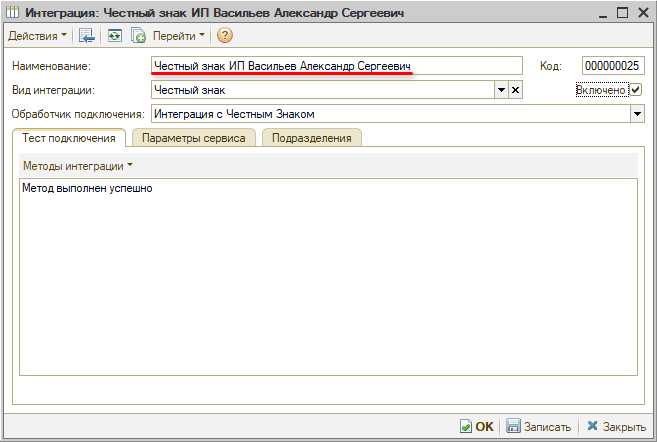Click into the Наименование input field

coord(336,66)
